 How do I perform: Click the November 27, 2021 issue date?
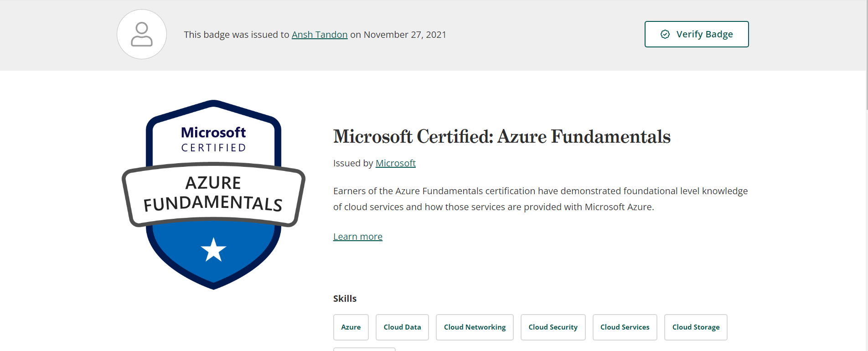click(405, 35)
